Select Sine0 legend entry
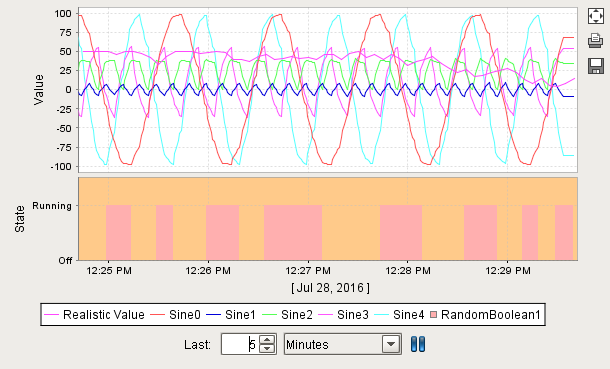Image resolution: width=610 pixels, height=369 pixels. (175, 314)
